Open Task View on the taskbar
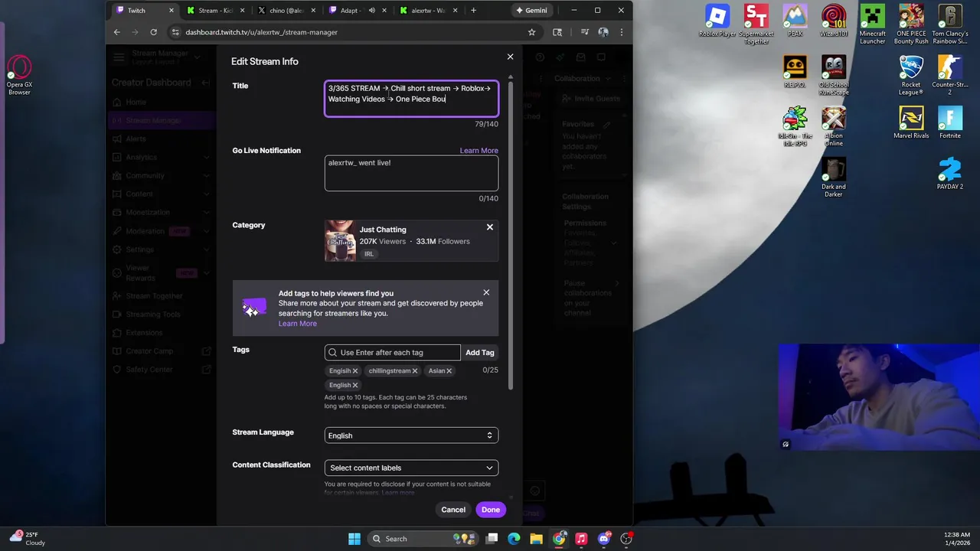Image resolution: width=980 pixels, height=551 pixels. point(492,539)
